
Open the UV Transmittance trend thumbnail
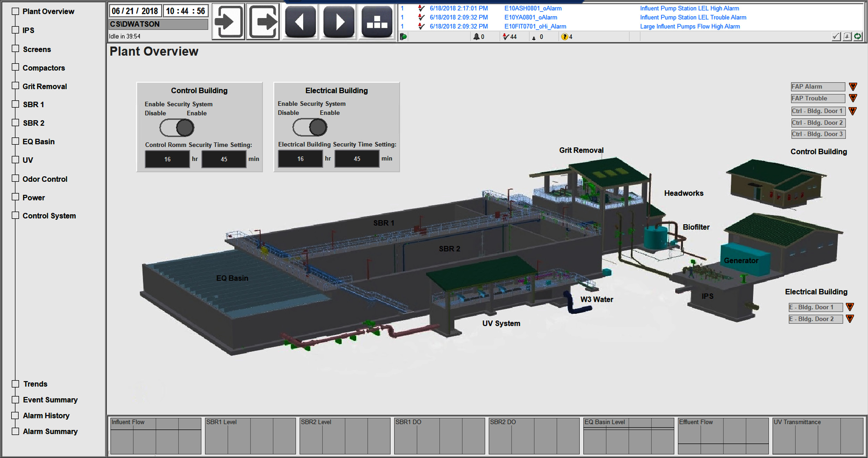tap(818, 436)
